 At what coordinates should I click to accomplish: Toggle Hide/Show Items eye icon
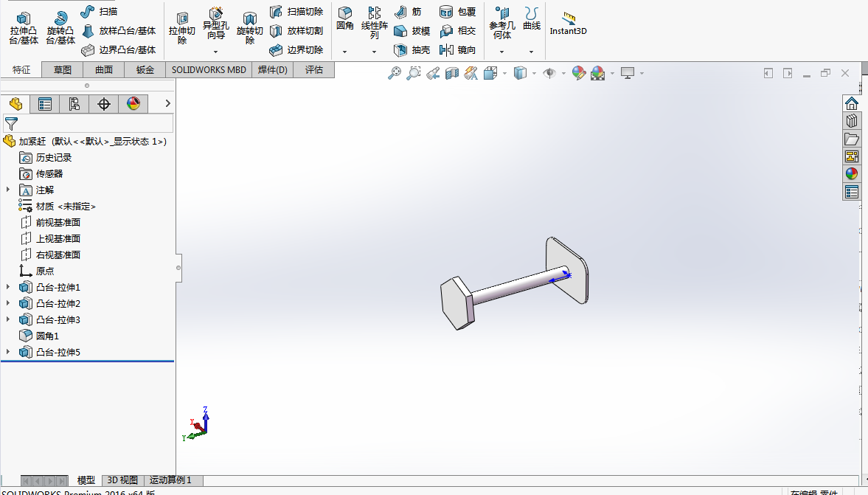[549, 73]
